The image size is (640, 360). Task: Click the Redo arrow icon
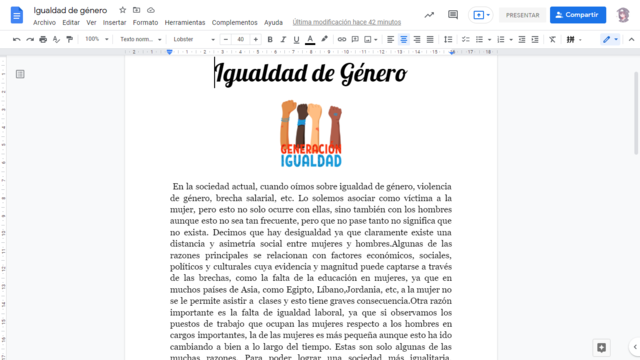(30, 39)
